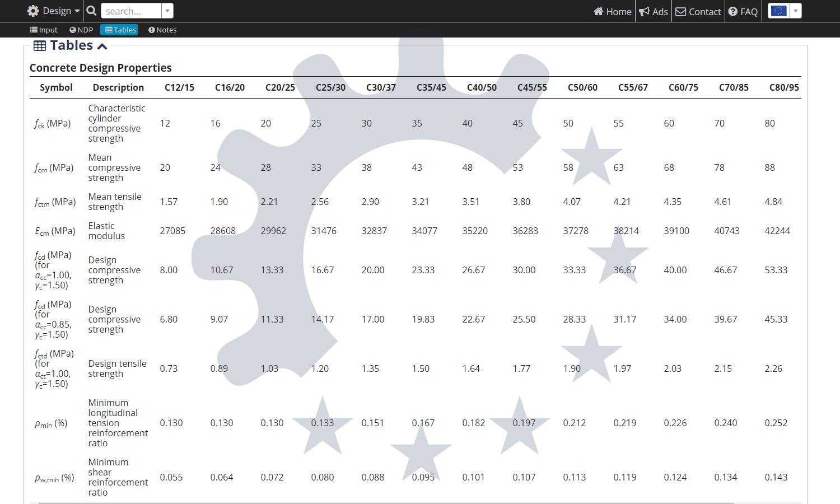This screenshot has width=840, height=504.
Task: Go to the Home page
Action: pos(612,11)
